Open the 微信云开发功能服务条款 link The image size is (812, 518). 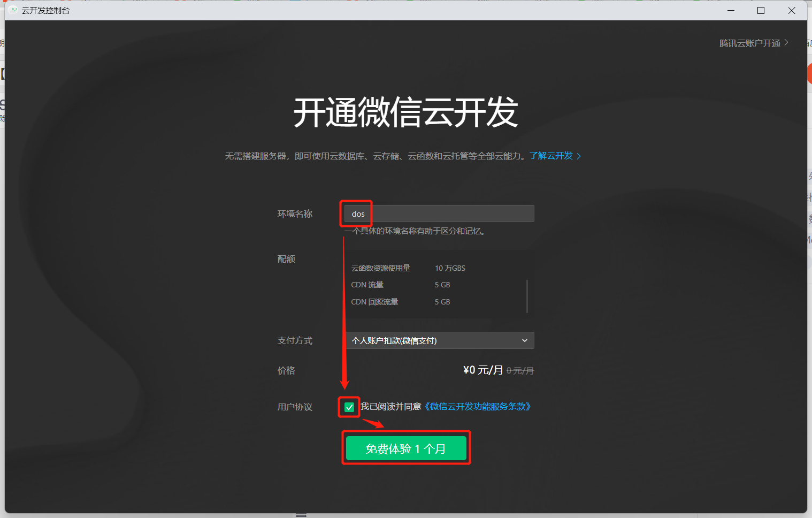tap(478, 407)
